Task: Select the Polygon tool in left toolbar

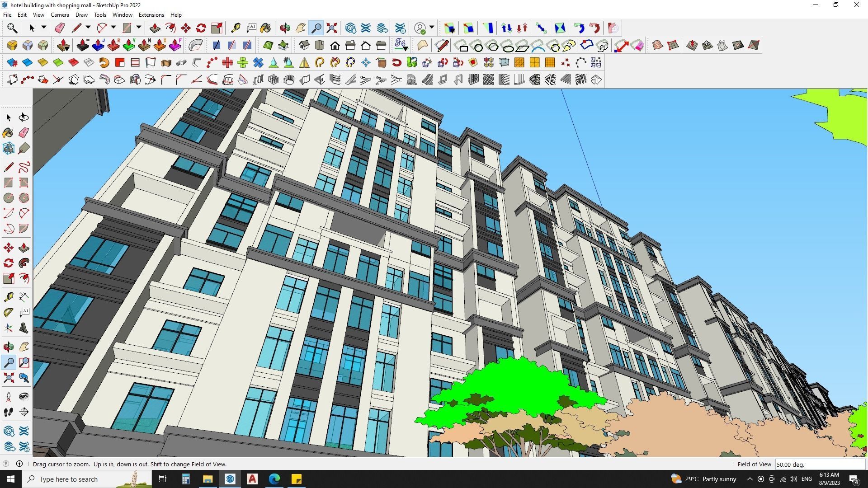Action: point(24,198)
